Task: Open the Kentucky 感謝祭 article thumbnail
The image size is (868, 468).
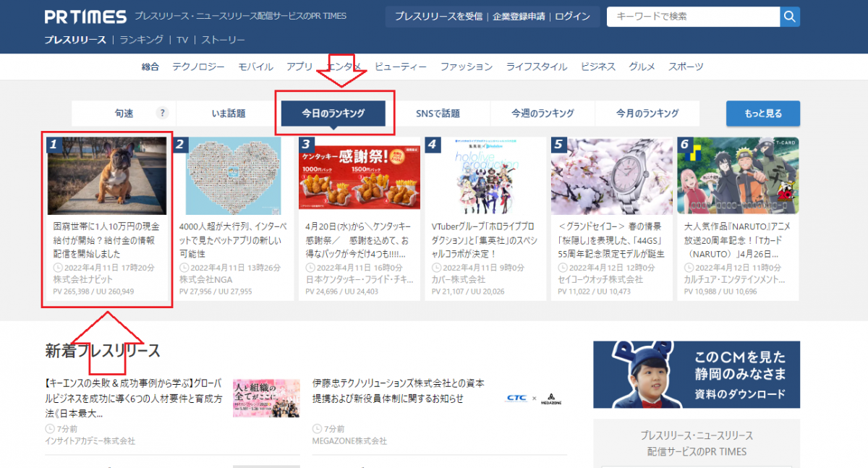Action: [359, 176]
